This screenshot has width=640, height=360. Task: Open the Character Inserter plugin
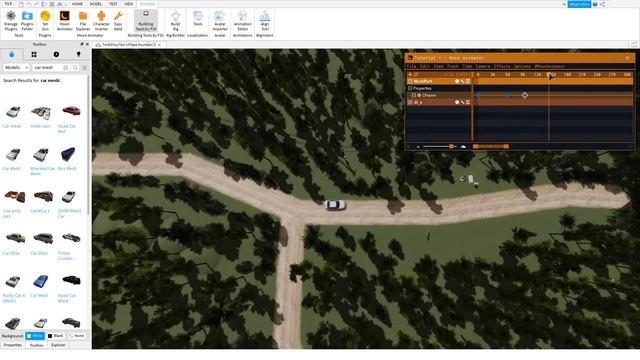tap(101, 21)
